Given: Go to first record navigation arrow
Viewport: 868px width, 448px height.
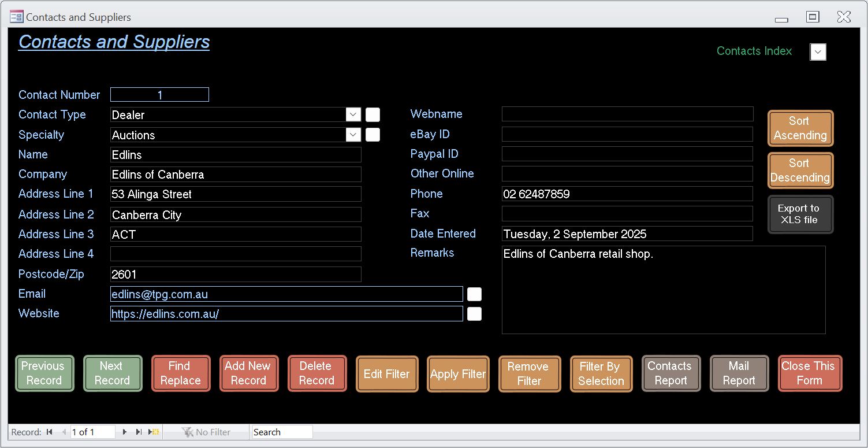Looking at the screenshot, I should tap(50, 432).
